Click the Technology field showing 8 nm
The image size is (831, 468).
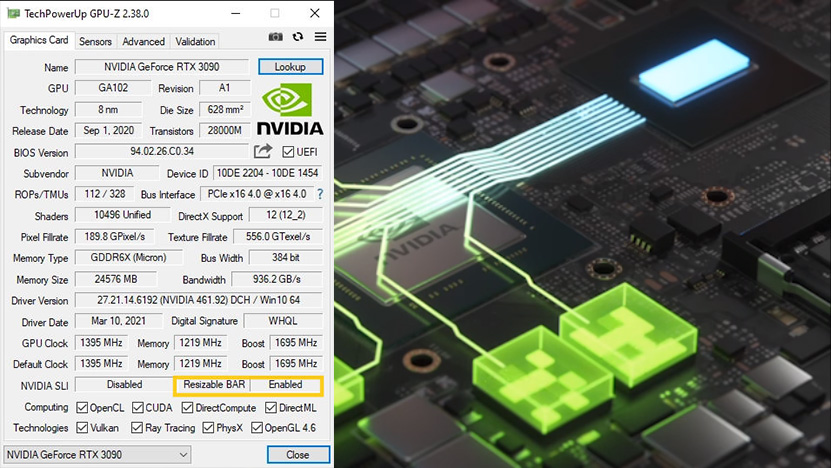tap(109, 110)
